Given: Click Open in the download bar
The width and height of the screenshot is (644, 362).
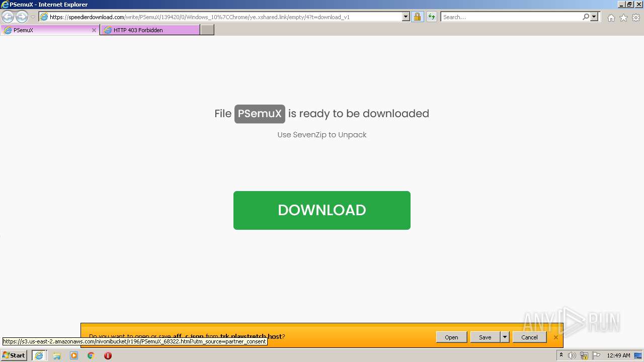Looking at the screenshot, I should (451, 337).
